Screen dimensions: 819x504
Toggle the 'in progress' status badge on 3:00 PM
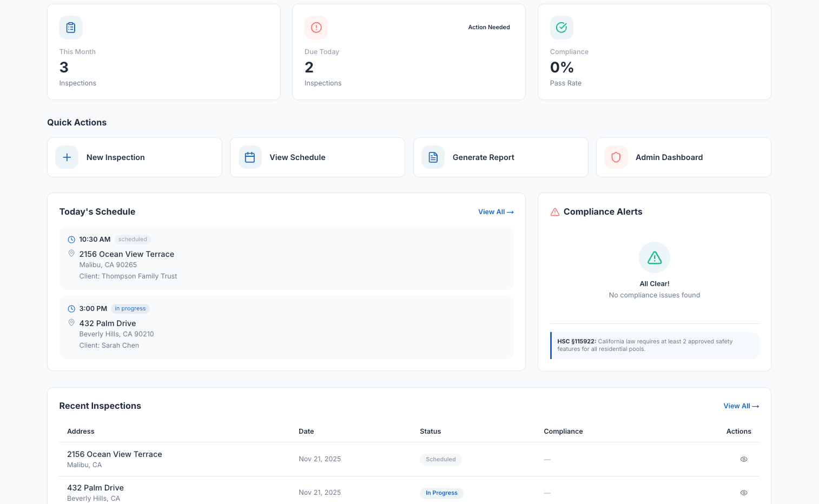130,308
